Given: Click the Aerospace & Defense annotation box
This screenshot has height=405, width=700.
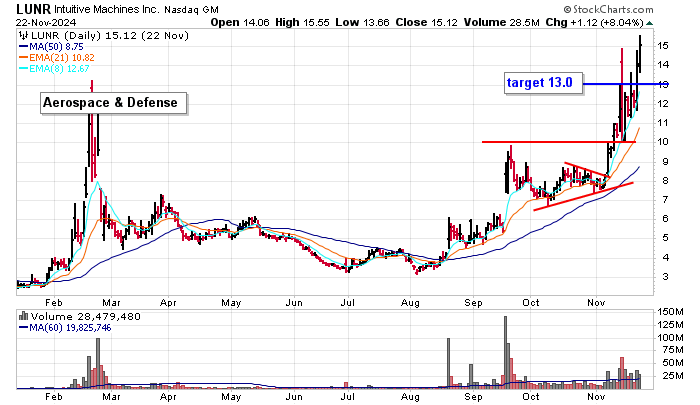Looking at the screenshot, I should pyautogui.click(x=113, y=103).
